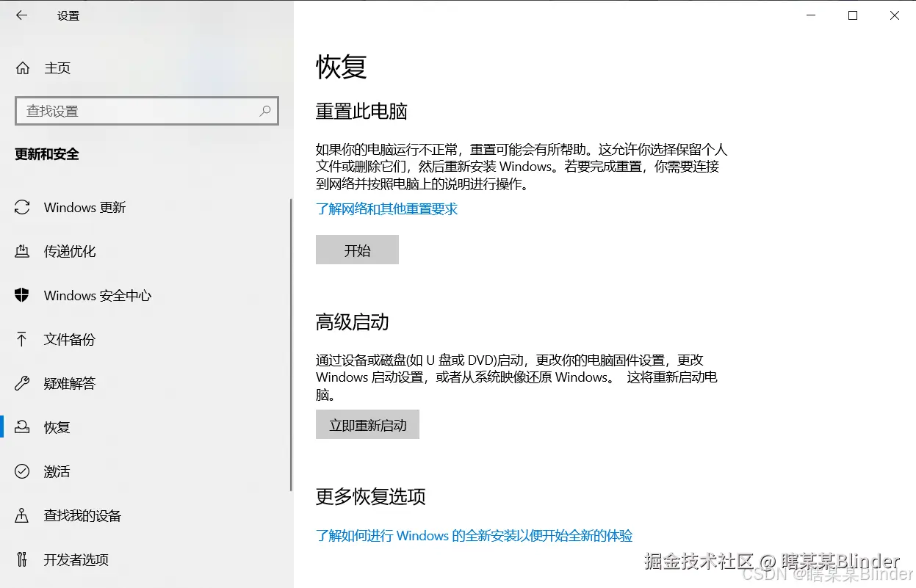Screen dimensions: 916x588
Task: Open the 文件备份 section label
Action: click(70, 340)
